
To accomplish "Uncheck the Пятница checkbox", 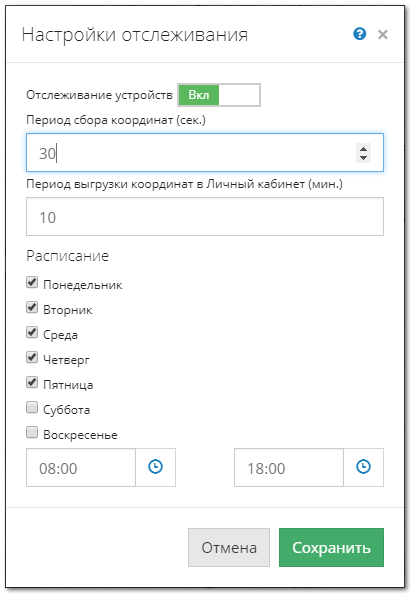I will [x=32, y=382].
